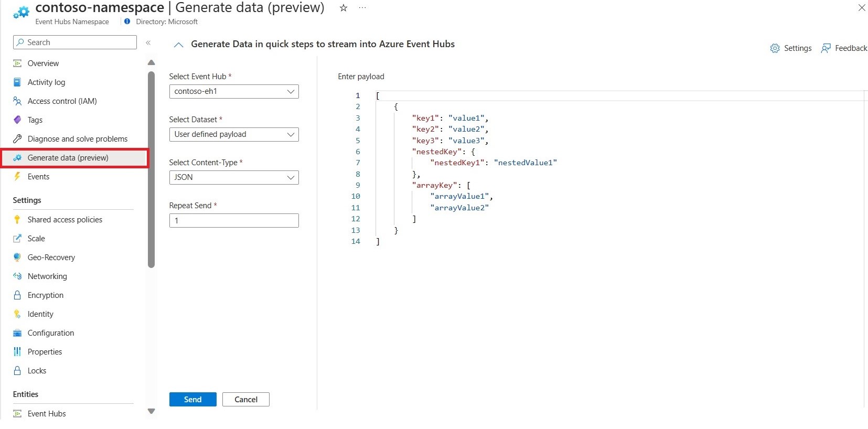Click the Geo-Recovery globe icon

click(x=17, y=258)
